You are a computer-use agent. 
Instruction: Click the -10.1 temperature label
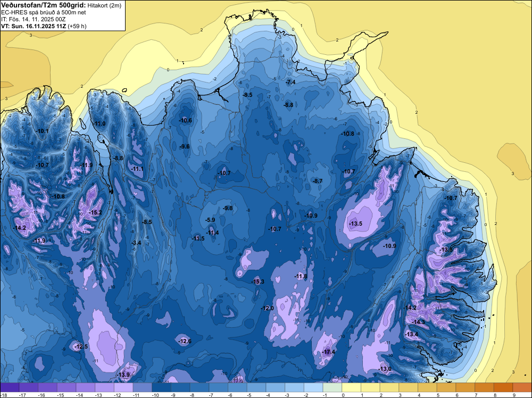click(x=43, y=131)
